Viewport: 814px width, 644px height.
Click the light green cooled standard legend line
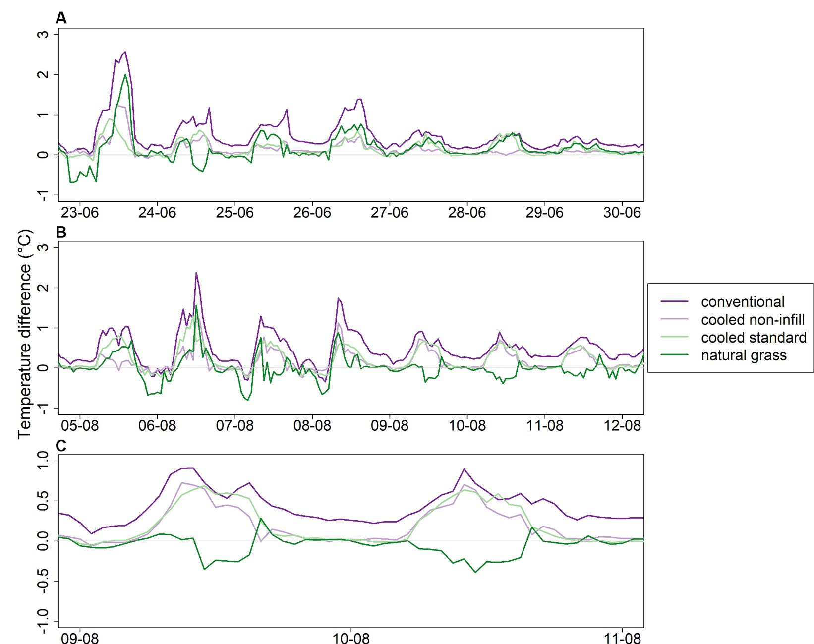[675, 337]
